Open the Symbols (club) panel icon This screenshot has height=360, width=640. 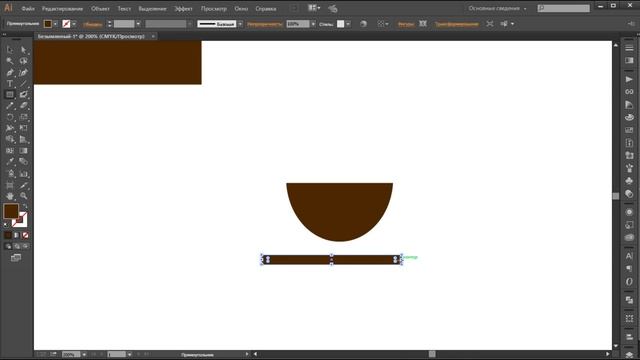tap(629, 181)
